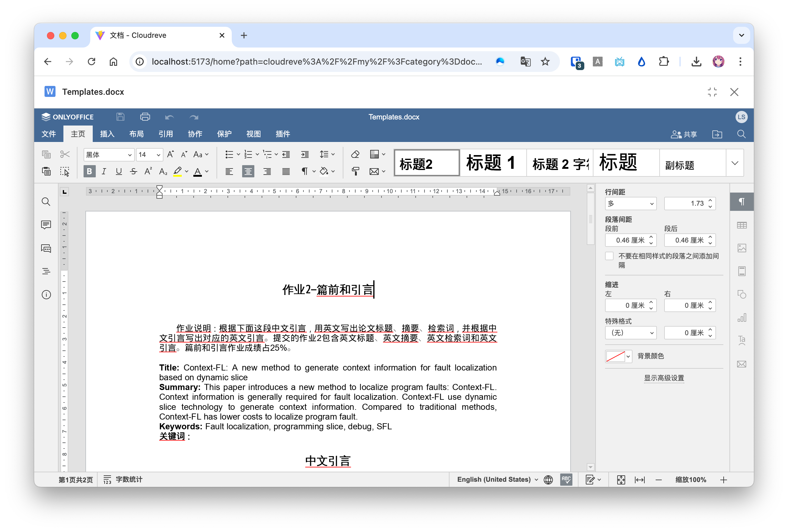Open image settings panel icon
The width and height of the screenshot is (788, 532).
tap(742, 248)
